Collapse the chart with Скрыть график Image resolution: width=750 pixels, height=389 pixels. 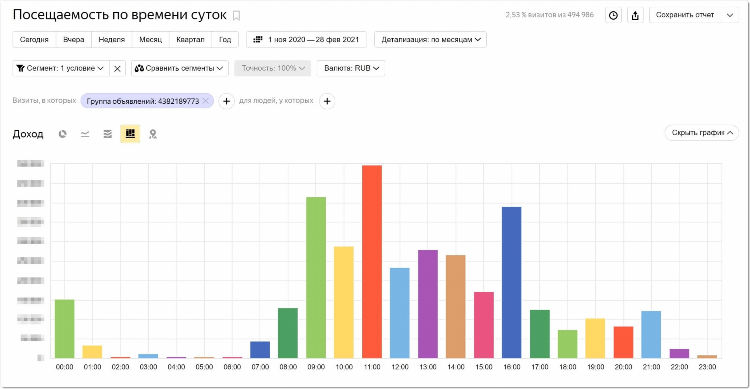tap(702, 133)
